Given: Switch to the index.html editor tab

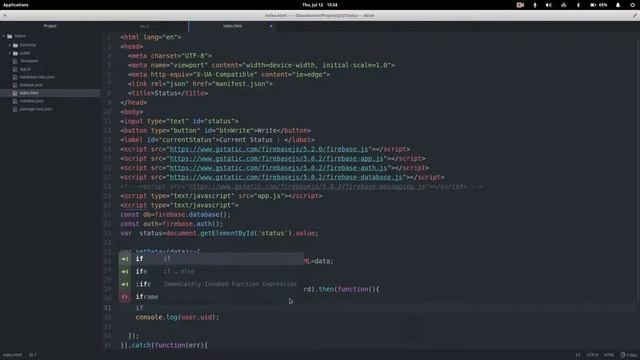Looking at the screenshot, I should 232,26.
